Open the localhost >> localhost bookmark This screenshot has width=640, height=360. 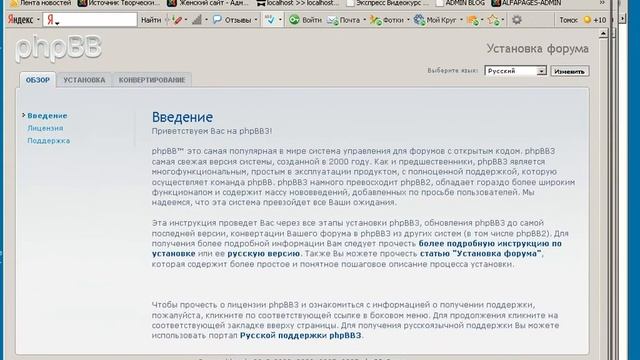click(x=298, y=3)
